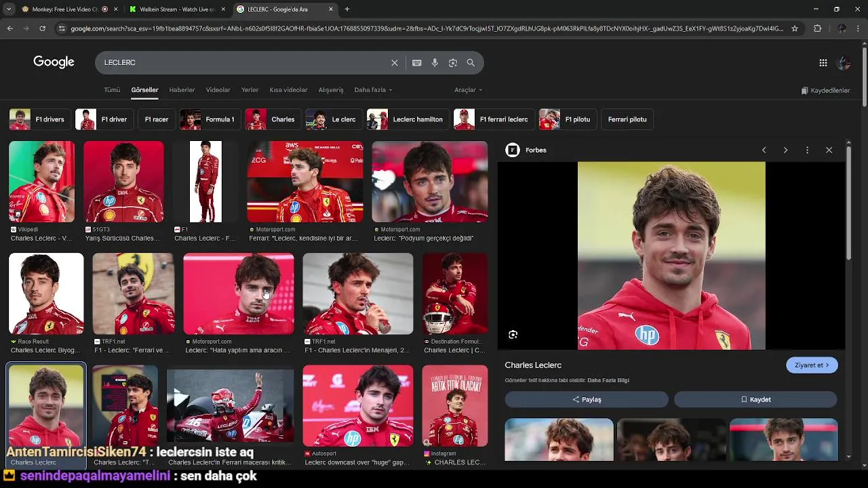Select the Tümü search tab
The height and width of the screenshot is (488, 868).
112,90
